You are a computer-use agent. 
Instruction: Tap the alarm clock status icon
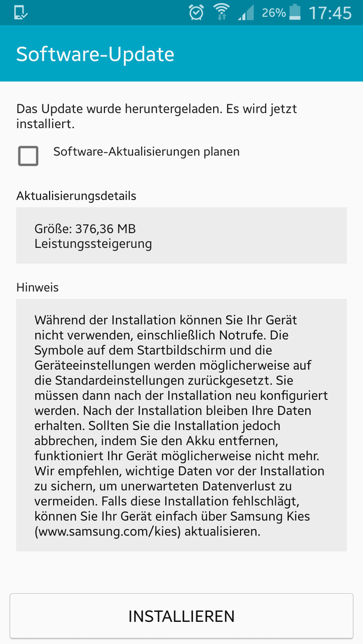[x=196, y=13]
